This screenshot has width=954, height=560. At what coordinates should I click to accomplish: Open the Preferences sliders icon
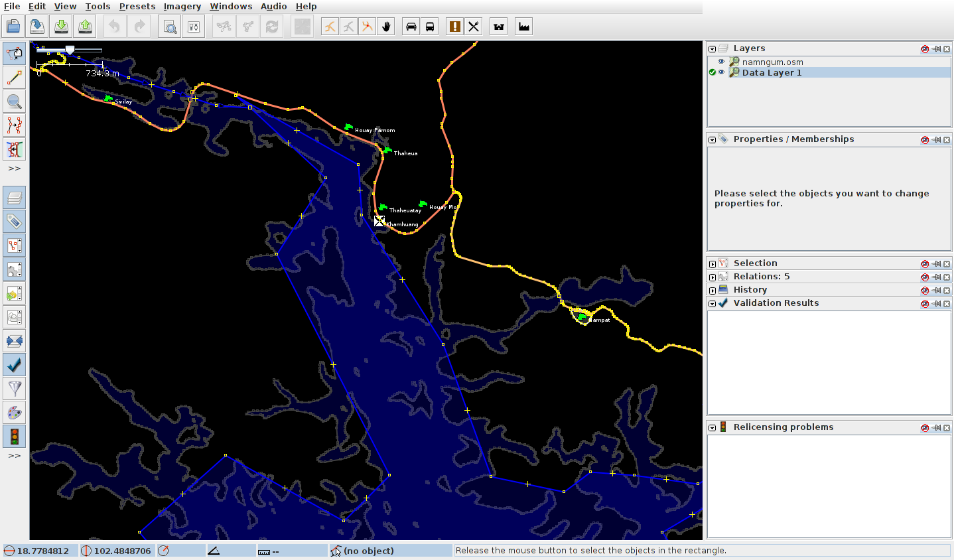pos(194,27)
